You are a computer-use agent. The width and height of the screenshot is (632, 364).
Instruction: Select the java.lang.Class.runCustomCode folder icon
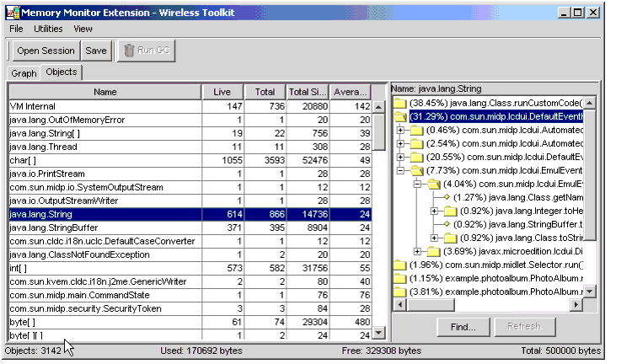point(399,103)
